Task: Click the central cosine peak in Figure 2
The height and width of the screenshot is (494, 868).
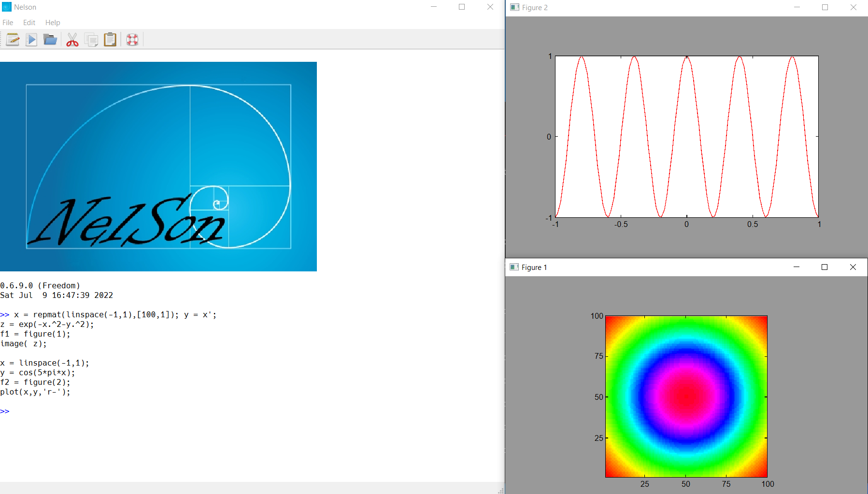Action: (687, 58)
